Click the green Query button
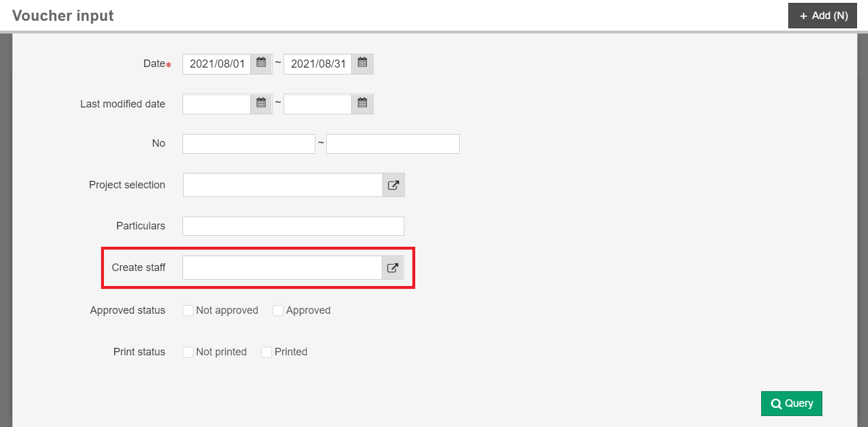This screenshot has height=427, width=868. (791, 403)
